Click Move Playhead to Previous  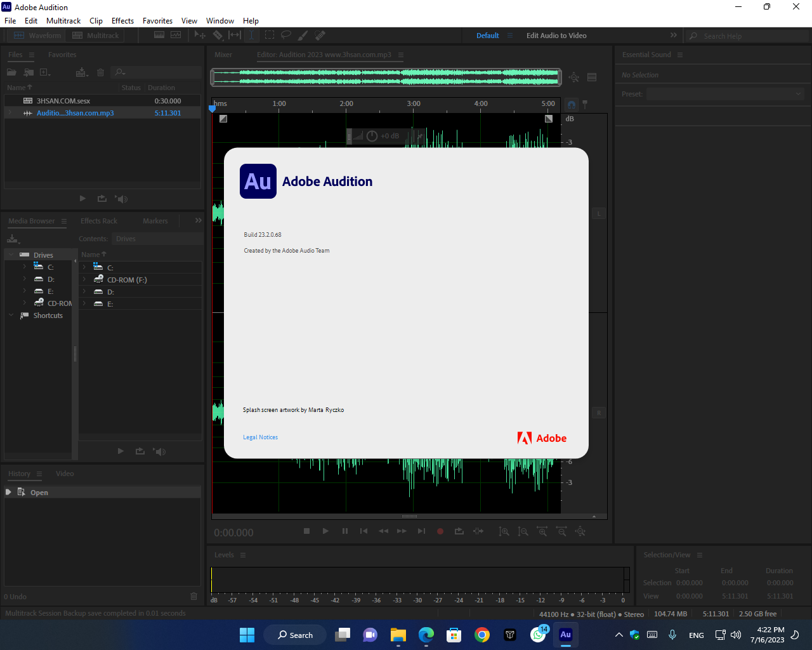[363, 531]
